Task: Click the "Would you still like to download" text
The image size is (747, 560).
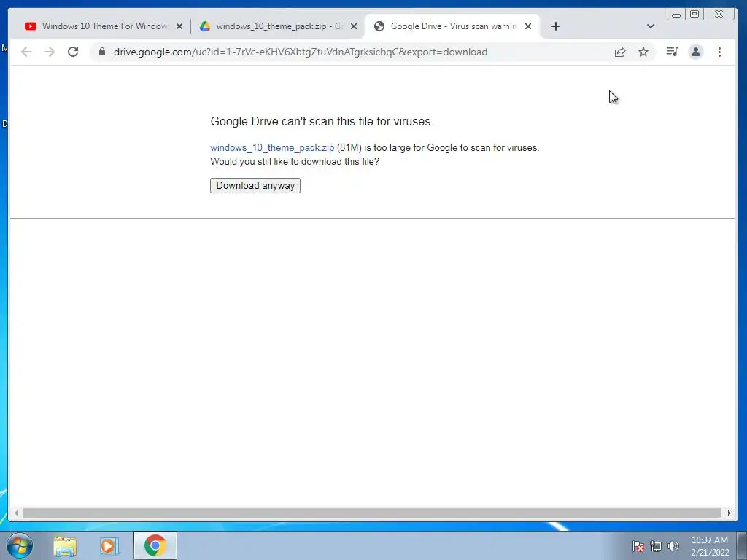Action: pos(295,161)
